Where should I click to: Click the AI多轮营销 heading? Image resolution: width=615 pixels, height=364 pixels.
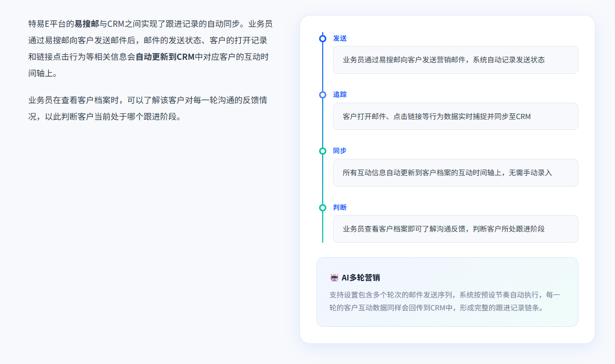360,278
